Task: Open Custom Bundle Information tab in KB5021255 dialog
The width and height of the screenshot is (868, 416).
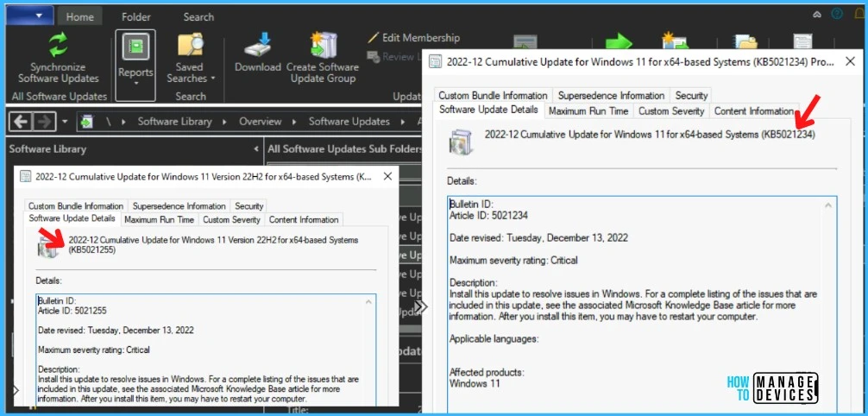Action: point(76,205)
